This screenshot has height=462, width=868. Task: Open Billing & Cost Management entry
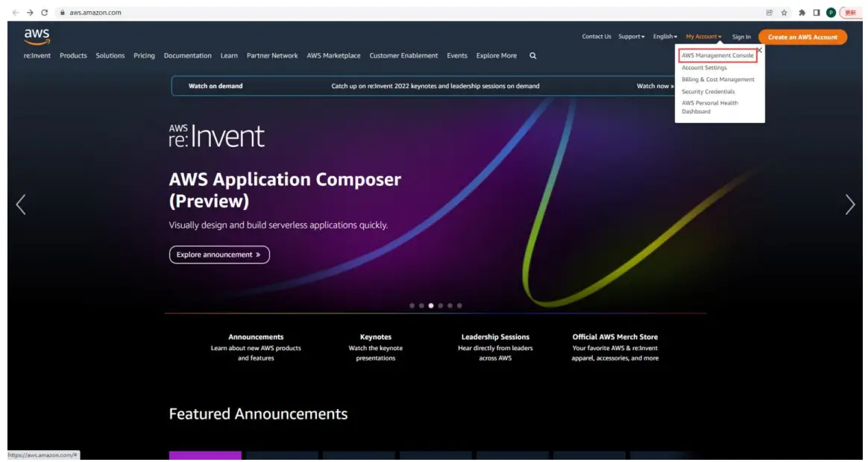(718, 80)
